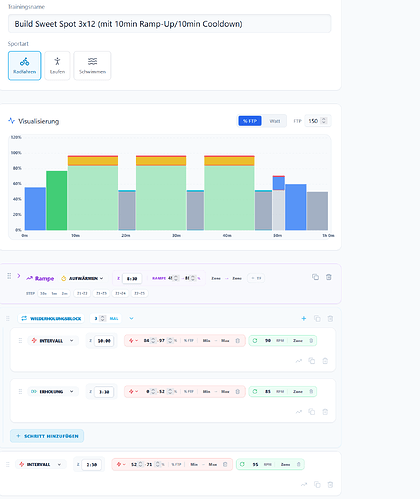Convert the 10:00 Intervall to ramp icon

[299, 361]
